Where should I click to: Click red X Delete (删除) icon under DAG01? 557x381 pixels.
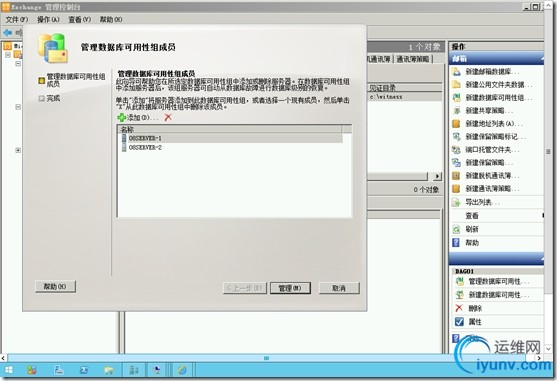pos(459,308)
